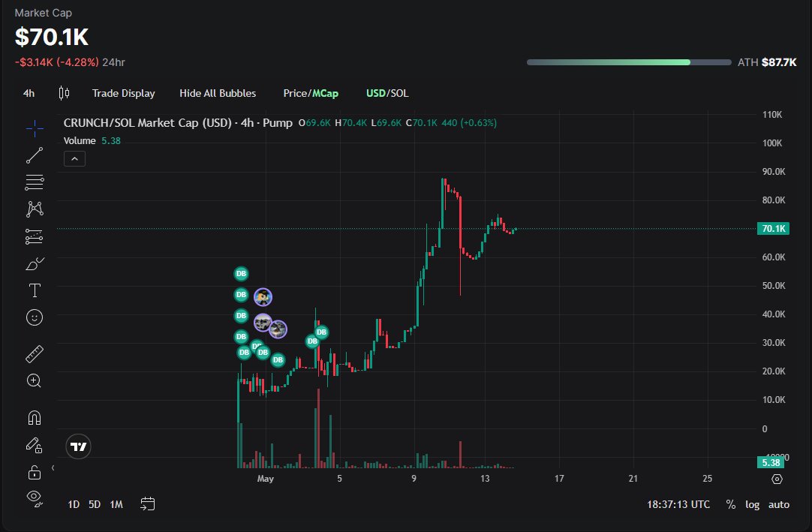The image size is (812, 532).
Task: Hide all drawings with eye icon
Action: coord(35,498)
